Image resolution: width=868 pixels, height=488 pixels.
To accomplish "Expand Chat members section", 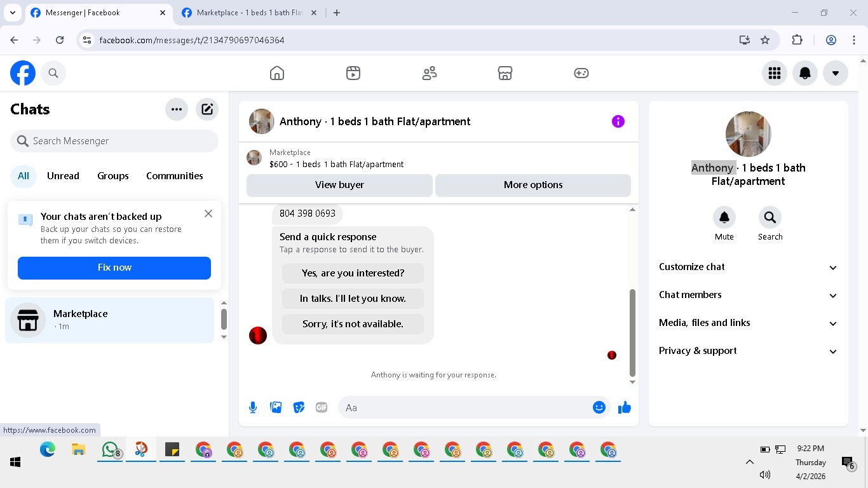I will tap(749, 295).
